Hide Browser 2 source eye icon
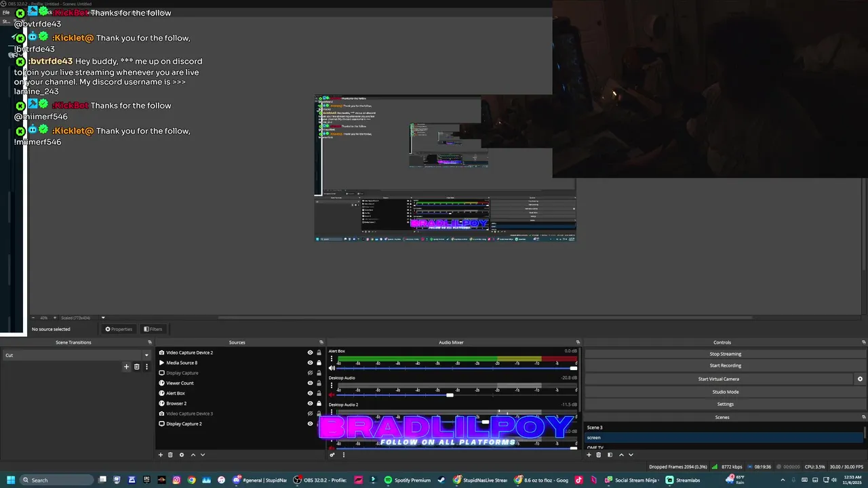Viewport: 868px width, 488px height. [310, 403]
